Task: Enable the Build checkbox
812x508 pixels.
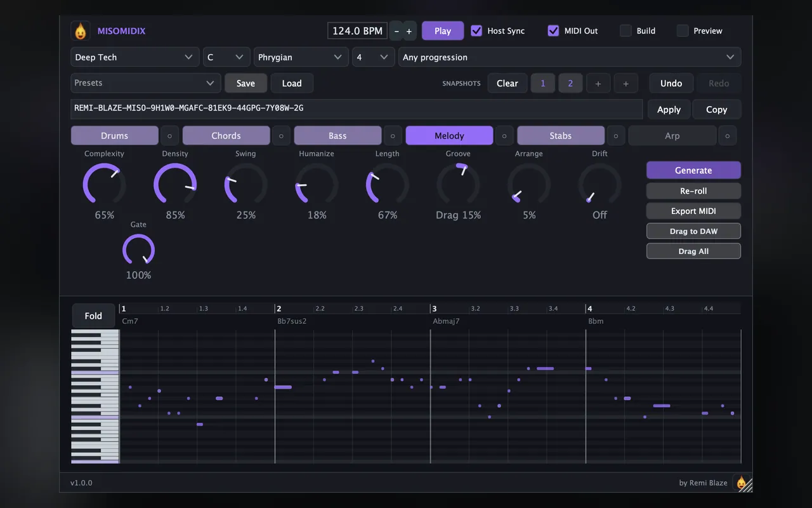Action: pos(625,30)
